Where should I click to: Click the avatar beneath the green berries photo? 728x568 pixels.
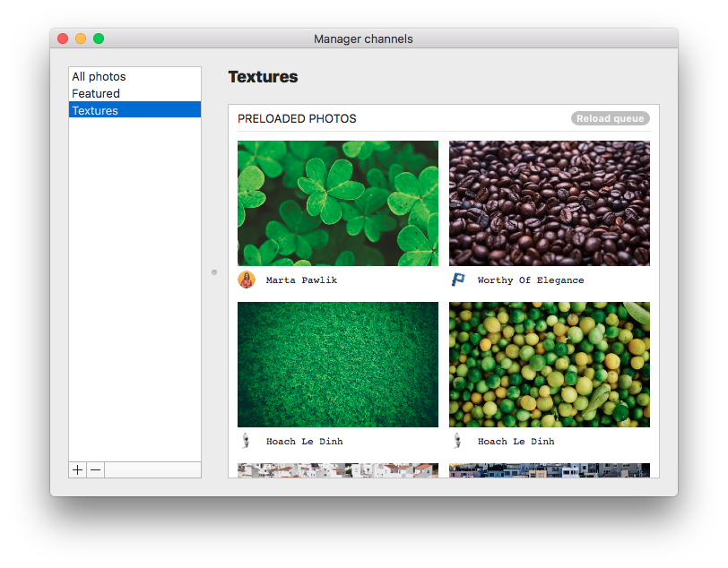pyautogui.click(x=458, y=441)
